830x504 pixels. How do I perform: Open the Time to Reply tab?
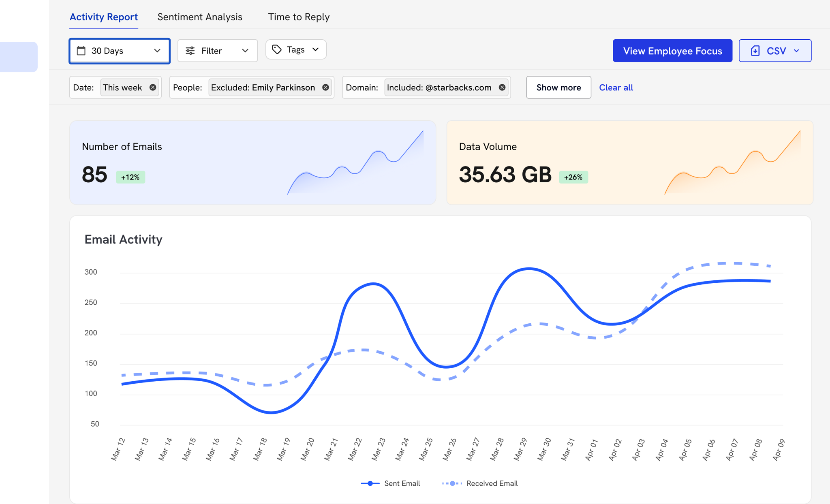299,17
